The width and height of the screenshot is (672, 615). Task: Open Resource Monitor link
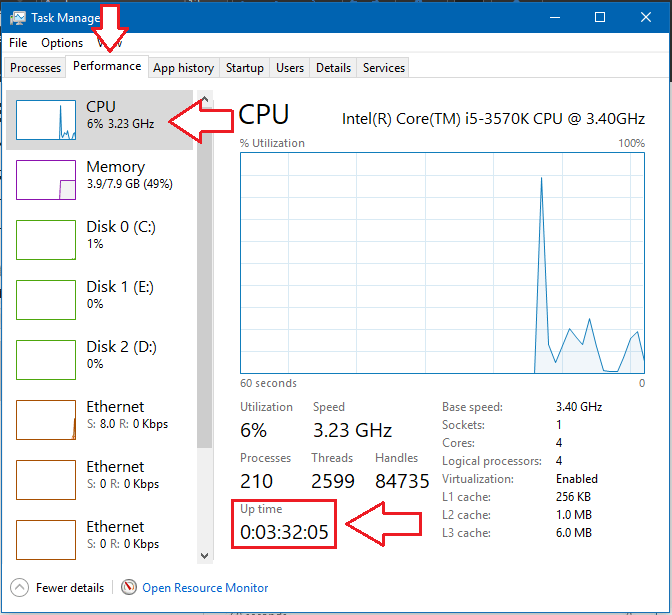pyautogui.click(x=205, y=588)
